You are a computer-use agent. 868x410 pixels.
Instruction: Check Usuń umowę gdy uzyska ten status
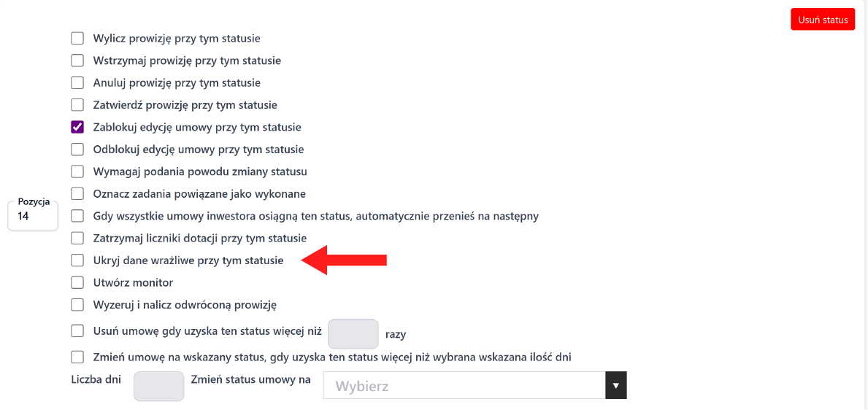[77, 331]
